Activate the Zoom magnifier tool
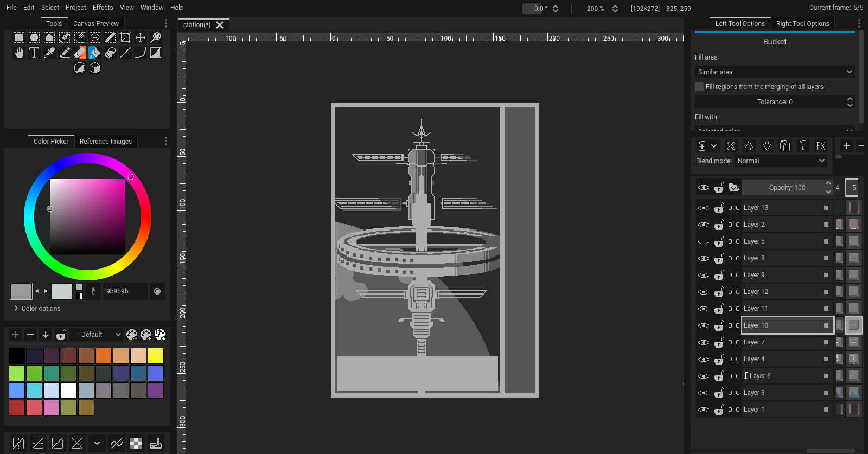This screenshot has width=868, height=454. [156, 37]
